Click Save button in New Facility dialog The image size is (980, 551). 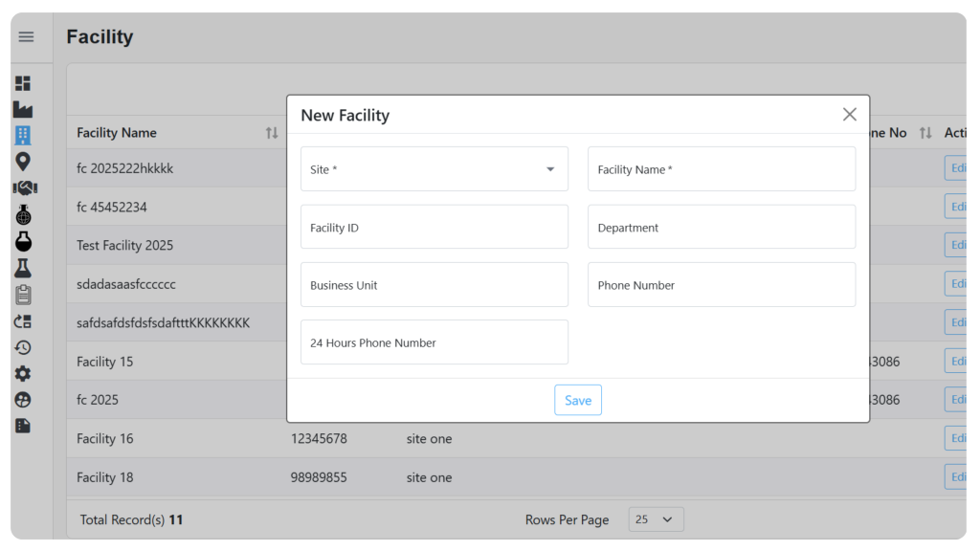click(578, 400)
